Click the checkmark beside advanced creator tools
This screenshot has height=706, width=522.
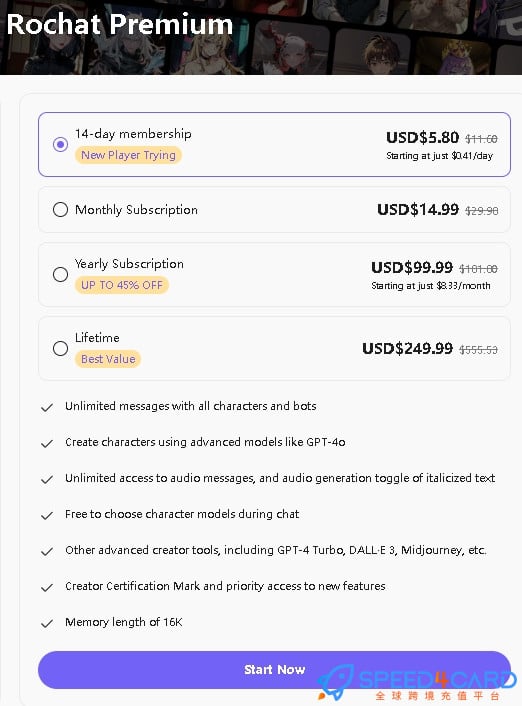click(47, 552)
